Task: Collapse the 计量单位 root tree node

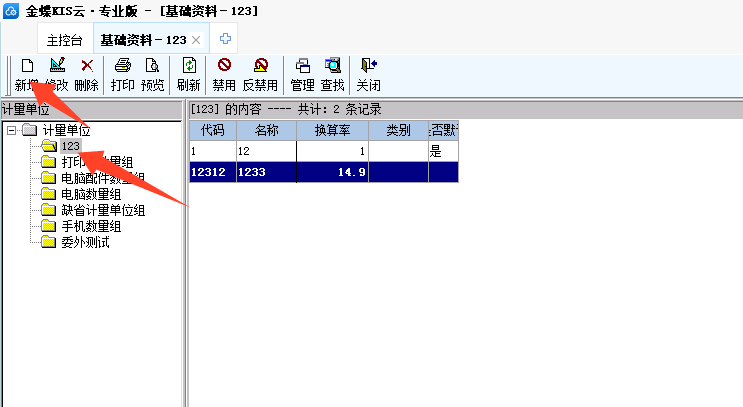Action: 11,130
